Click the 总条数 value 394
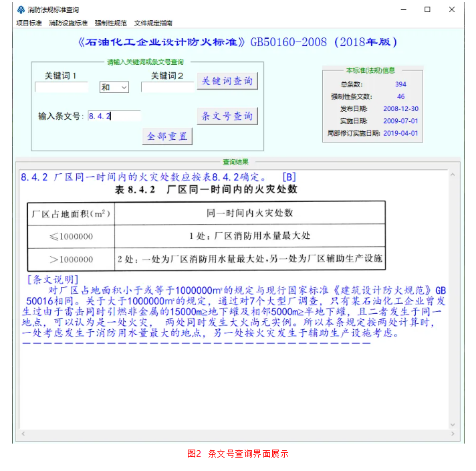476x471 pixels. point(400,84)
